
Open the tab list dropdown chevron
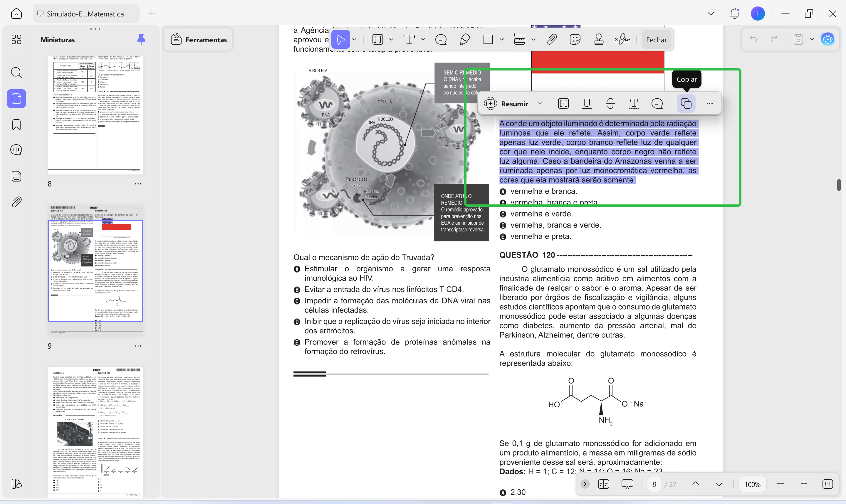point(711,14)
